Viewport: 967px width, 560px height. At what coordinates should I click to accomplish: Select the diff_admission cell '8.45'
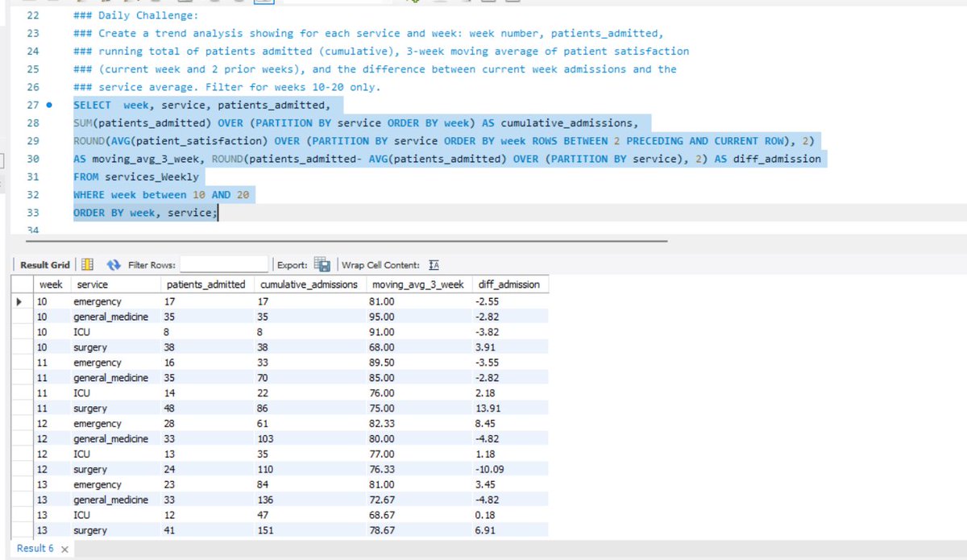click(508, 424)
